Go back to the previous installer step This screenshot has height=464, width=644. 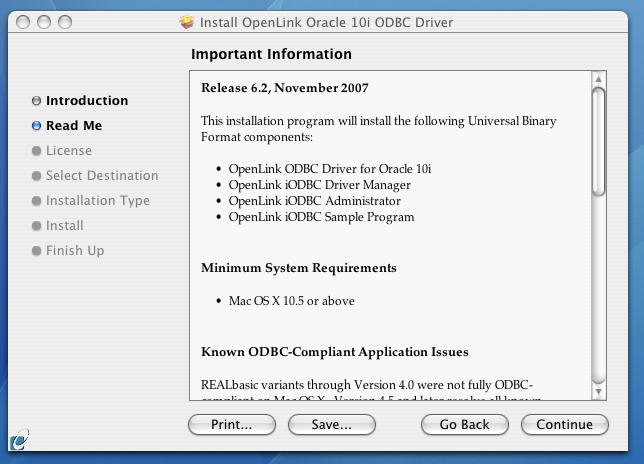465,424
